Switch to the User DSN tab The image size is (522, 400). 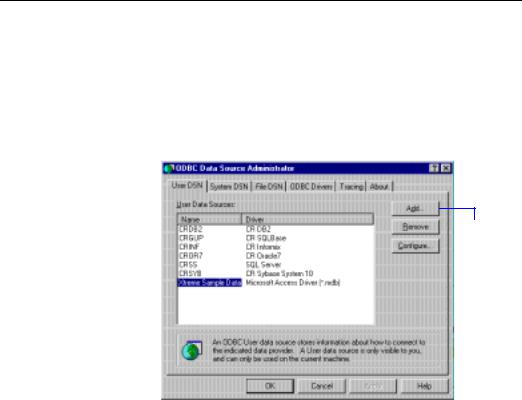[187, 186]
